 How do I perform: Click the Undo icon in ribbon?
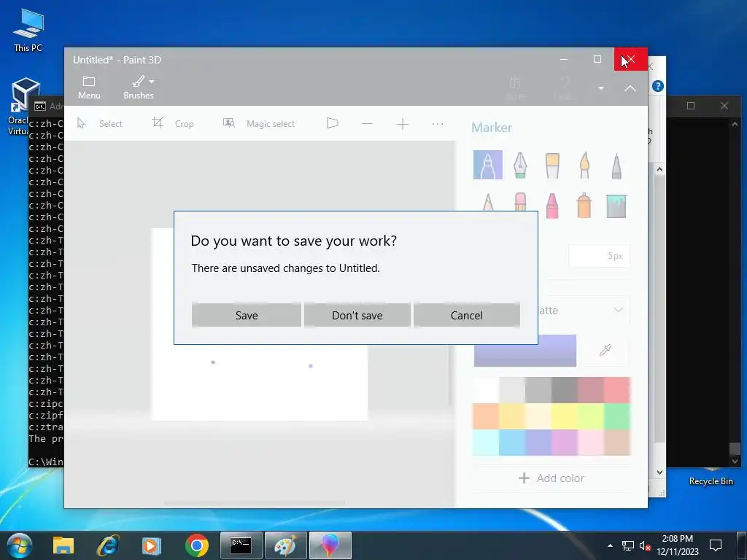(x=564, y=87)
